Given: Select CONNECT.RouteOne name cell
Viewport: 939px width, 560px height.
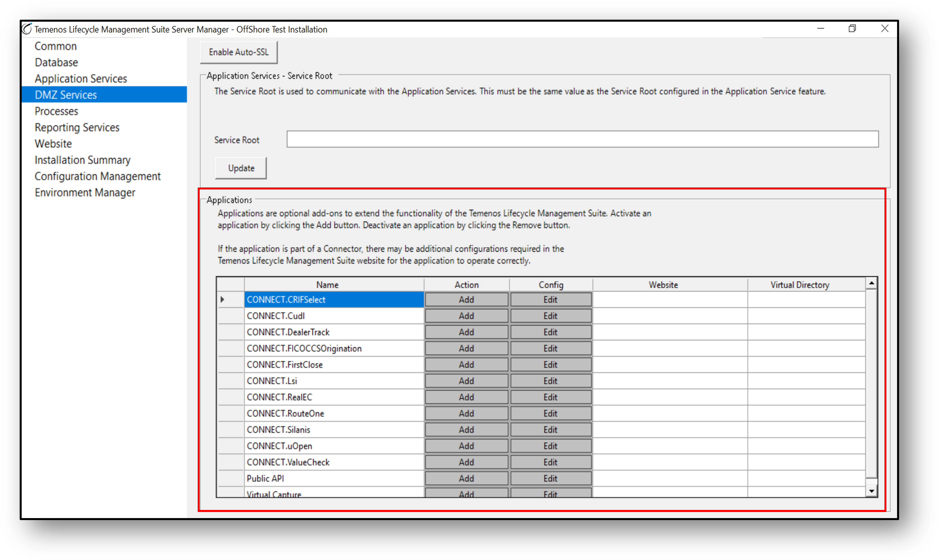Looking at the screenshot, I should tap(334, 413).
